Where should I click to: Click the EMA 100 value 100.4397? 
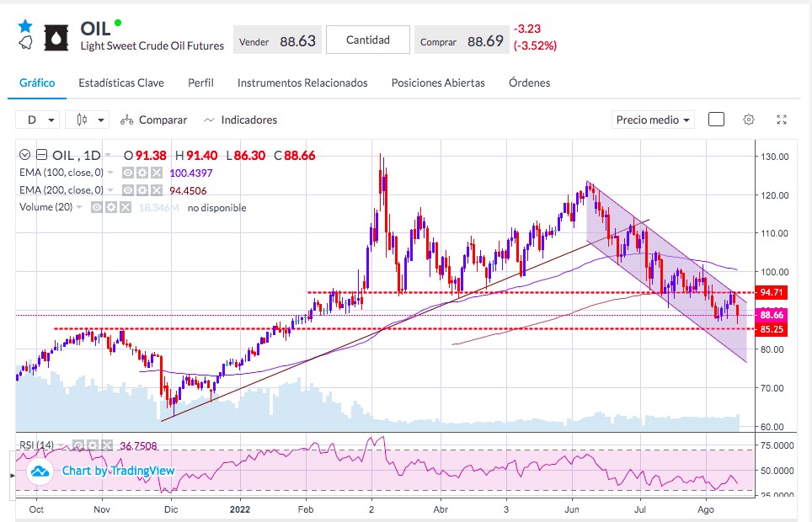click(x=191, y=173)
